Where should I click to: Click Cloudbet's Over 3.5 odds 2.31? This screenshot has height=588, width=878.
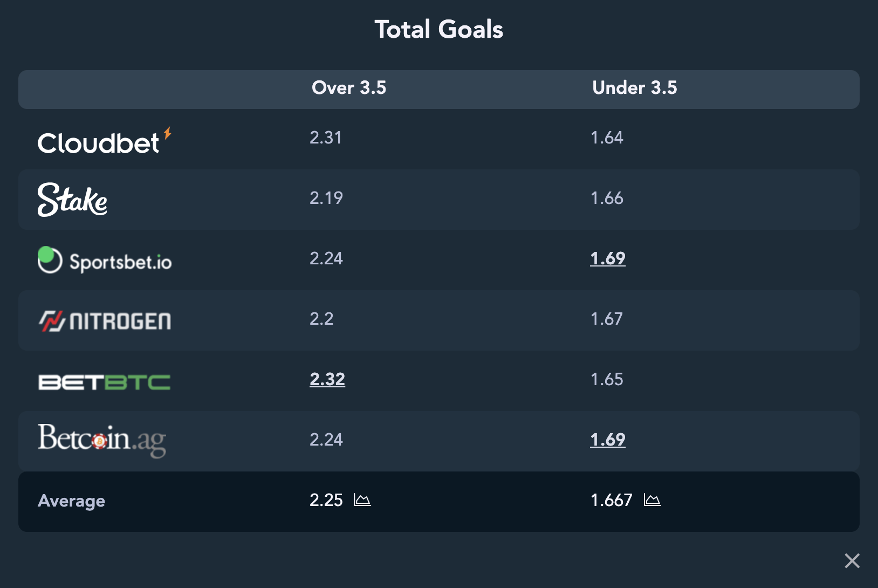click(326, 138)
